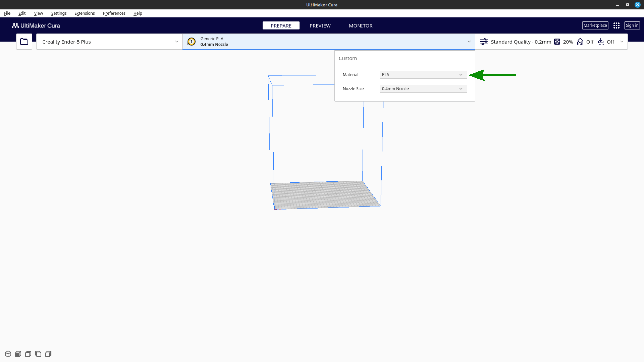This screenshot has height=362, width=644.
Task: Click the Nozzle Size label
Action: pyautogui.click(x=353, y=89)
